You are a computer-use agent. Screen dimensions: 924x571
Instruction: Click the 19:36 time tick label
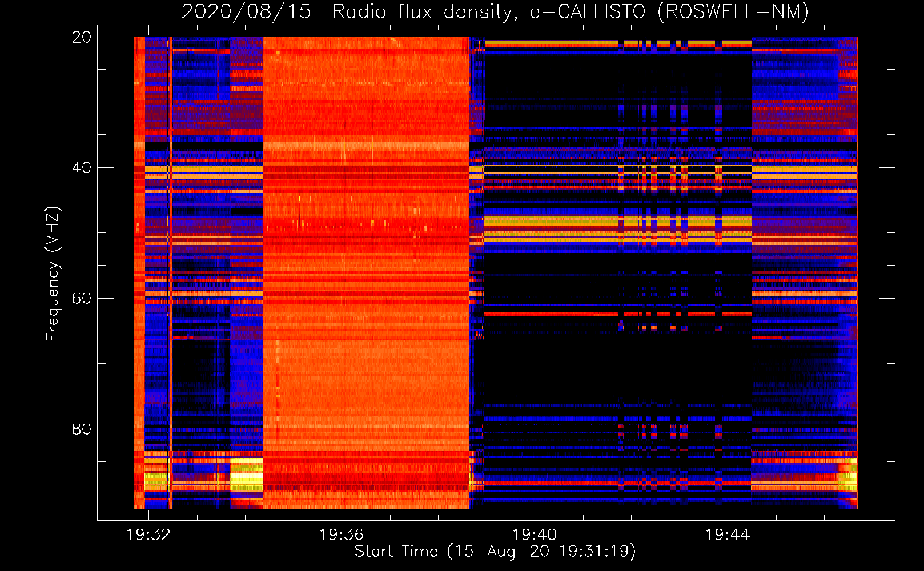click(342, 535)
